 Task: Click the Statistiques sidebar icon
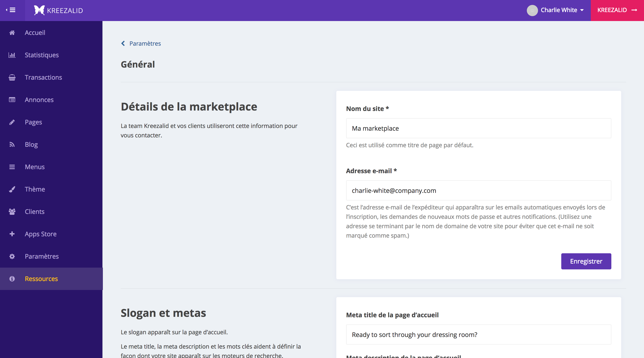coord(12,55)
